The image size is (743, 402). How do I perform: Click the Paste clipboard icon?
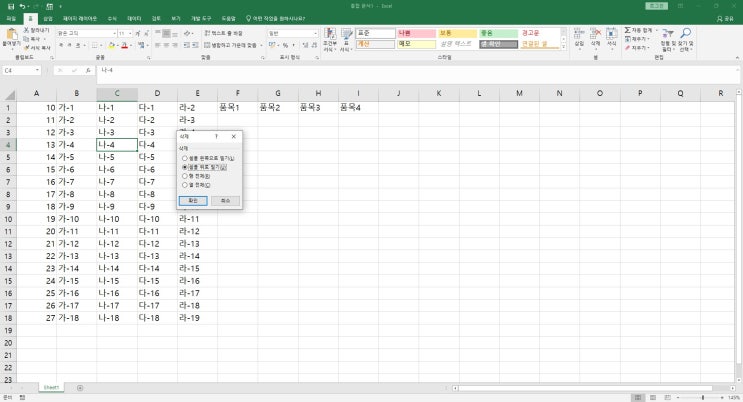point(11,35)
